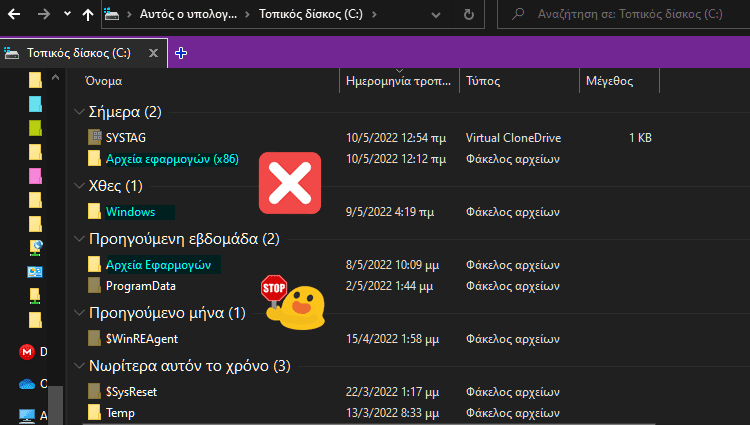Click the folder name '$WinREAgent'
The height and width of the screenshot is (425, 750).
point(142,339)
